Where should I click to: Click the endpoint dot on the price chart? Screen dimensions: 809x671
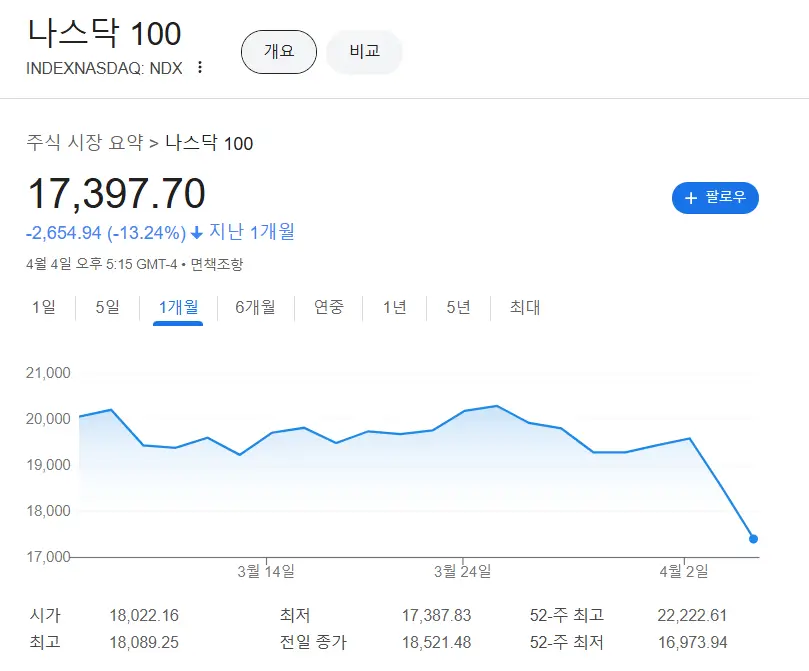[753, 539]
